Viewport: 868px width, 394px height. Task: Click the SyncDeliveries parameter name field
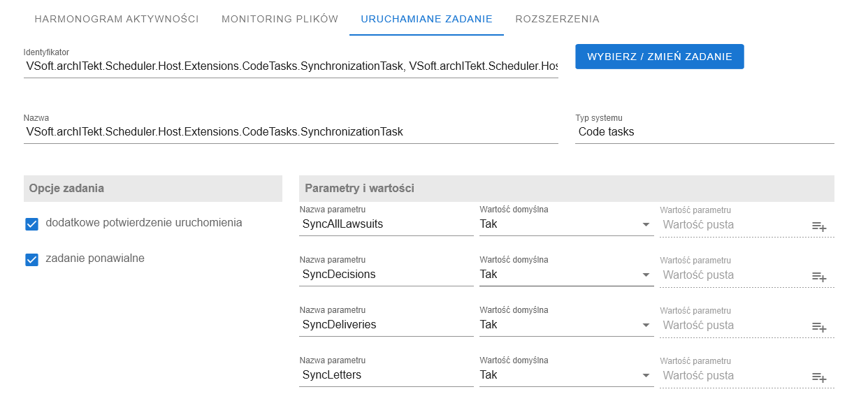click(386, 325)
